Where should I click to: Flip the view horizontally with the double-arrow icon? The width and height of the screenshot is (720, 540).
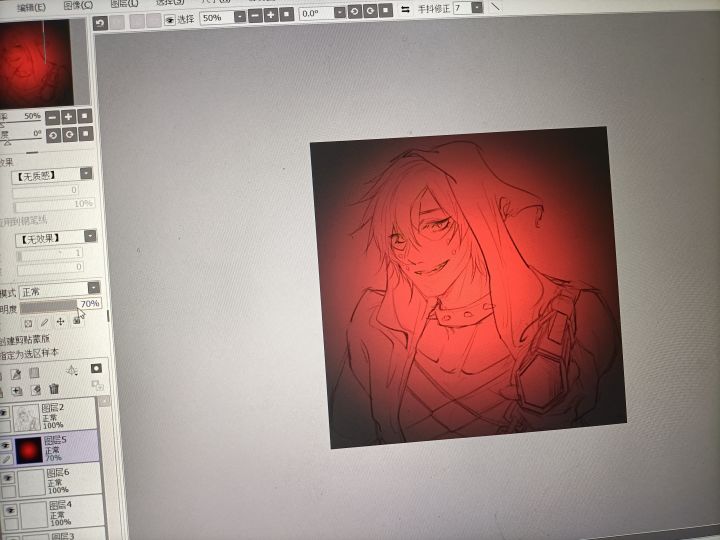click(405, 9)
